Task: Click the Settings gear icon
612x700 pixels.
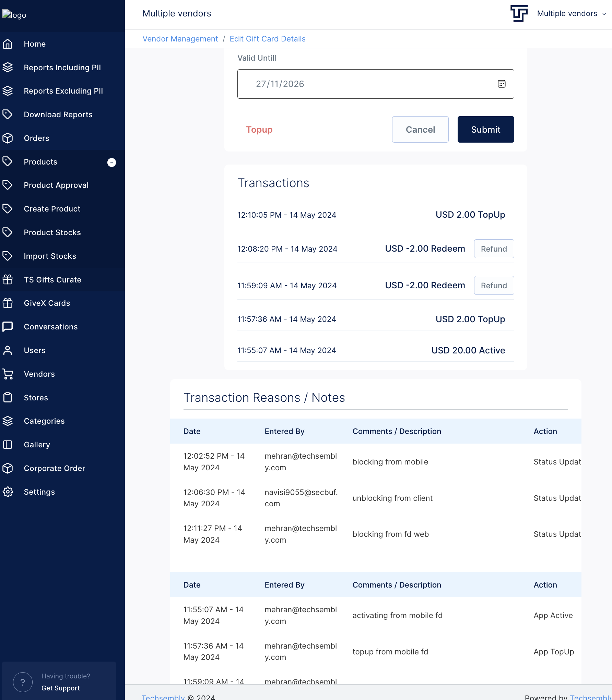Action: coord(8,492)
